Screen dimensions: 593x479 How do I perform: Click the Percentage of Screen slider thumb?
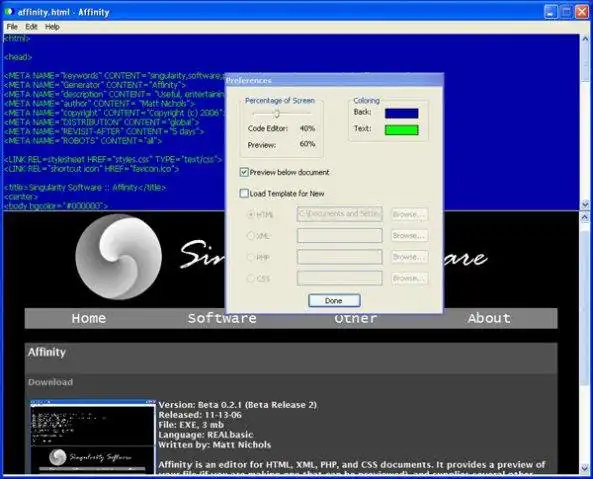pos(277,113)
